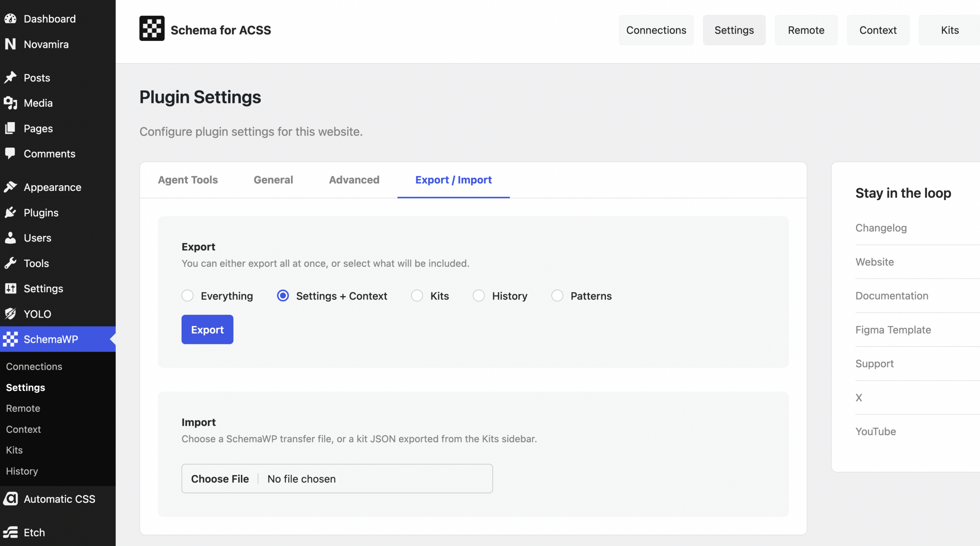Open the Etch menu item
This screenshot has height=546, width=980.
click(58, 532)
